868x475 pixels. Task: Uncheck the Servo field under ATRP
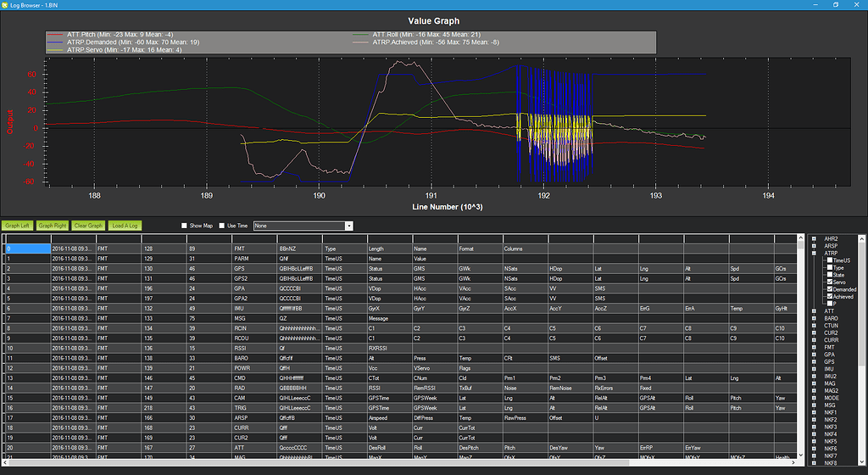point(831,282)
